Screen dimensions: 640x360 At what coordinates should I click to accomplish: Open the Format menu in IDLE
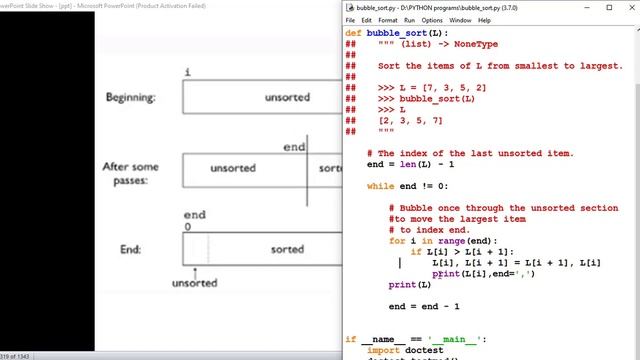387,20
